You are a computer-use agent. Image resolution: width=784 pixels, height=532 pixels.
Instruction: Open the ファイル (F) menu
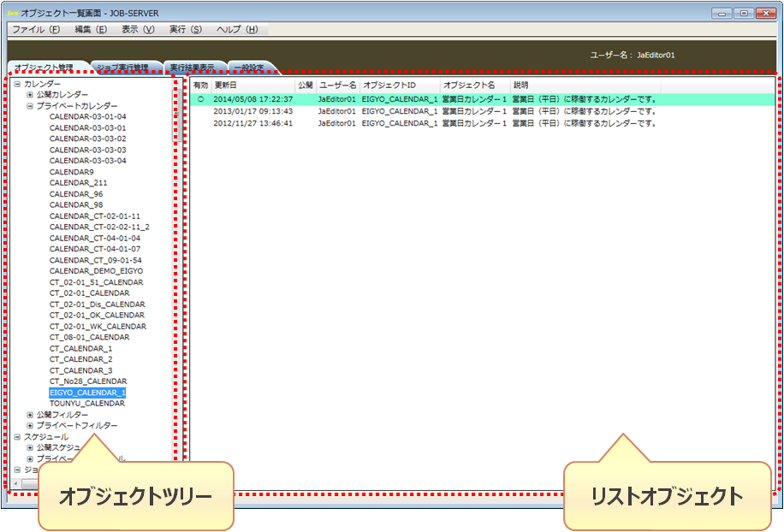point(36,29)
